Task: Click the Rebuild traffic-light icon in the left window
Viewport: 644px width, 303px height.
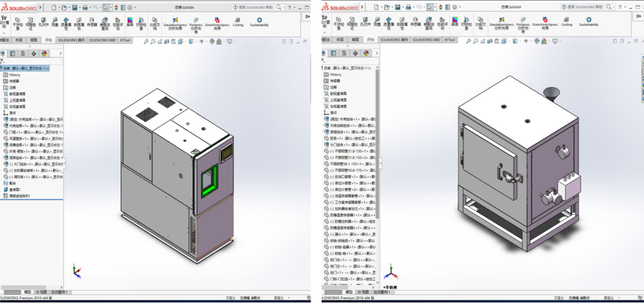Action: [x=117, y=7]
